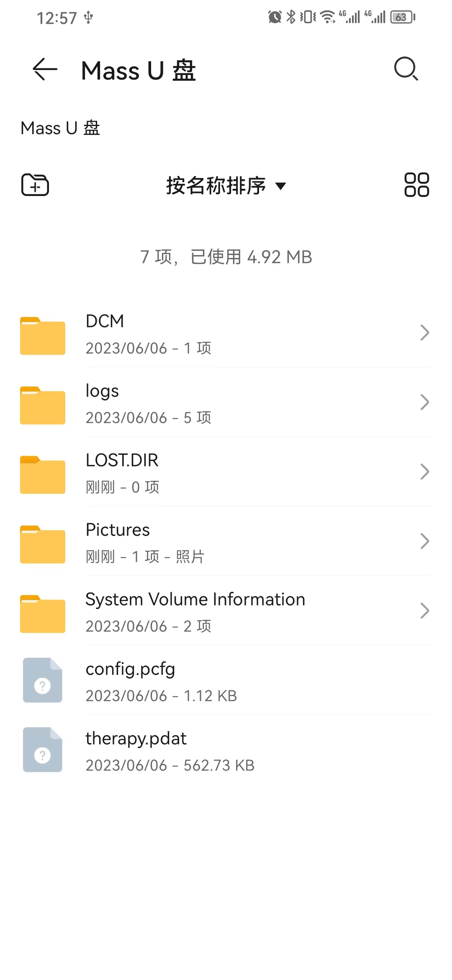Open the therapy.pdat file name
The image size is (452, 980).
136,739
